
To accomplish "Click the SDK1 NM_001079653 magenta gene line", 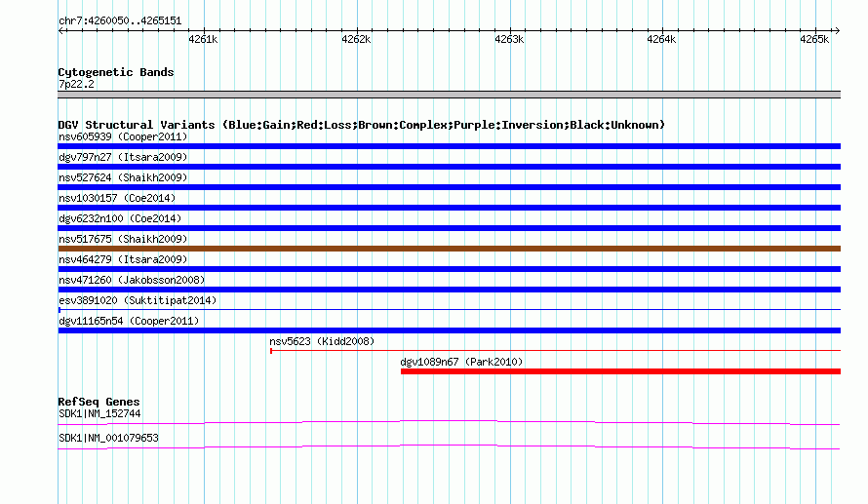I will coord(449,447).
